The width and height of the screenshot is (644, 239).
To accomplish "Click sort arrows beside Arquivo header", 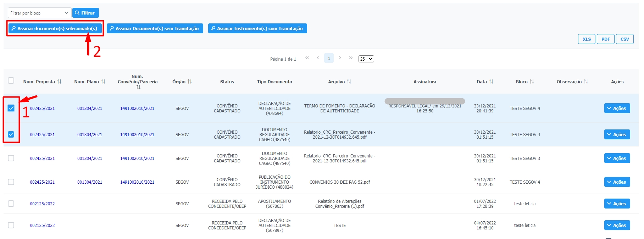I will pyautogui.click(x=349, y=82).
